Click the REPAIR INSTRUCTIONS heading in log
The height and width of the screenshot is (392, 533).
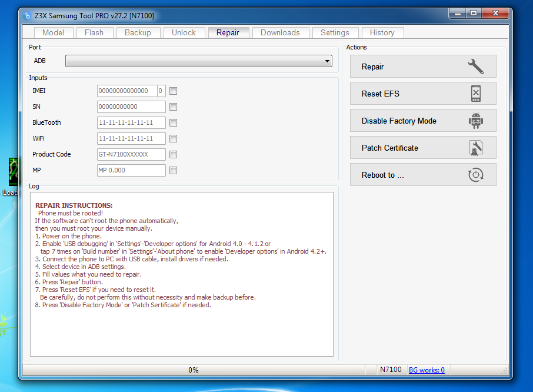click(74, 205)
